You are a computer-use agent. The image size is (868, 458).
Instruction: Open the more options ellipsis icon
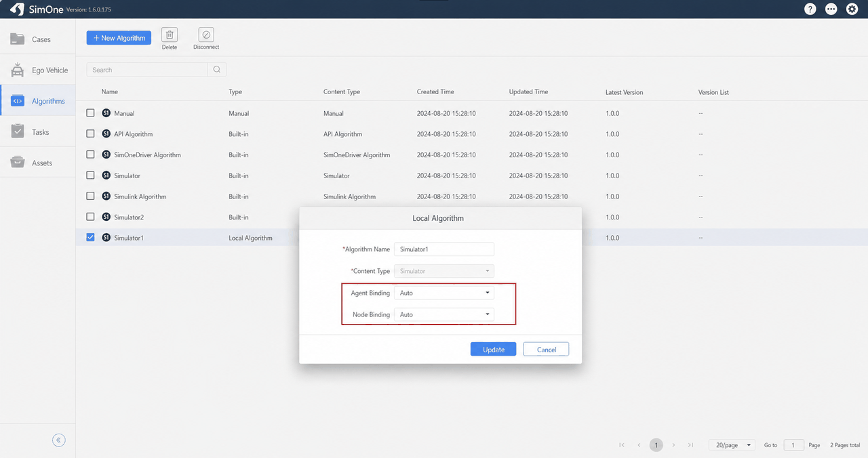point(831,9)
